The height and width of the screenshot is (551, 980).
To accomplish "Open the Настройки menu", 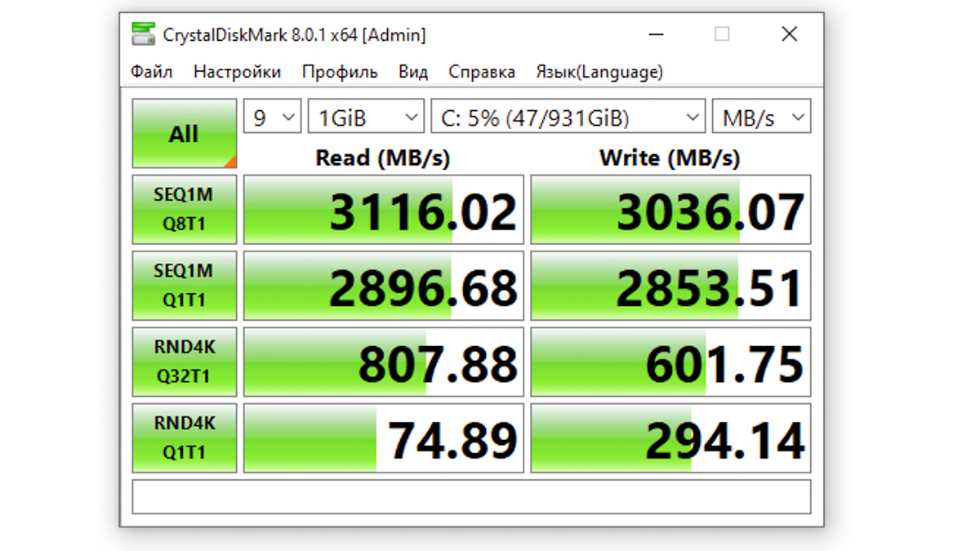I will point(237,72).
